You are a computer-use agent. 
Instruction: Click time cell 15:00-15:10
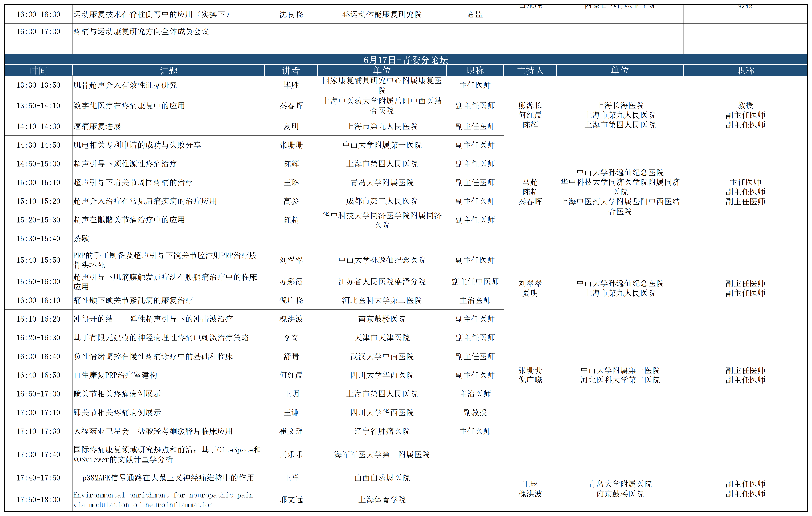38,182
